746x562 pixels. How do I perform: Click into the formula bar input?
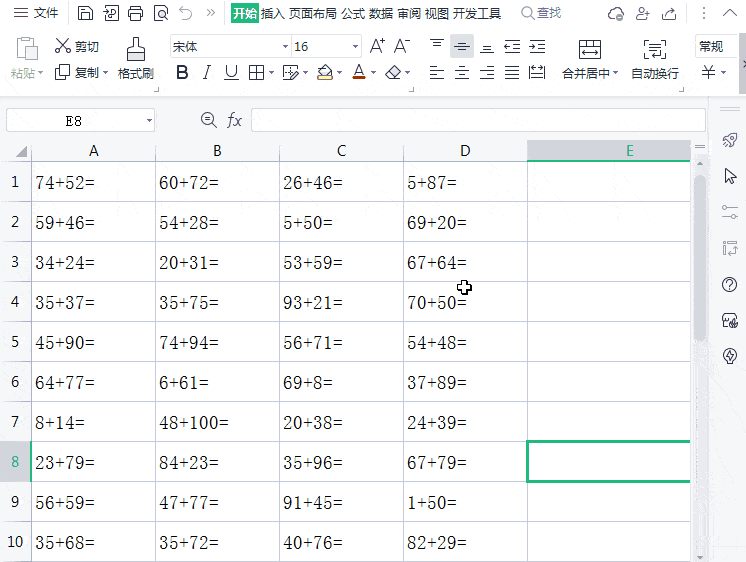pyautogui.click(x=478, y=120)
